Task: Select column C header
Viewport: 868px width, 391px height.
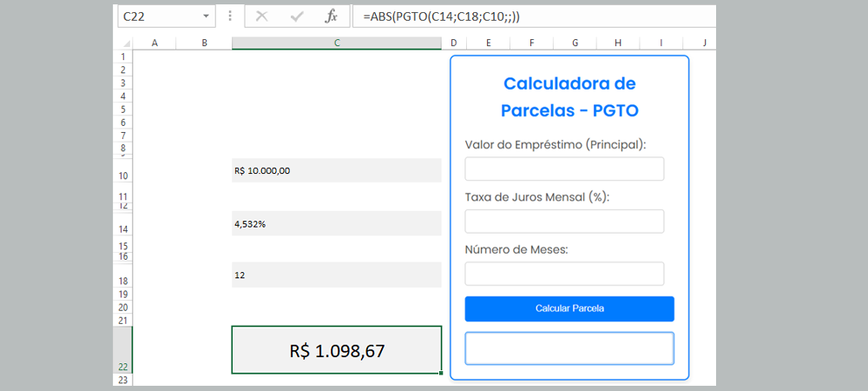Action: (x=337, y=43)
